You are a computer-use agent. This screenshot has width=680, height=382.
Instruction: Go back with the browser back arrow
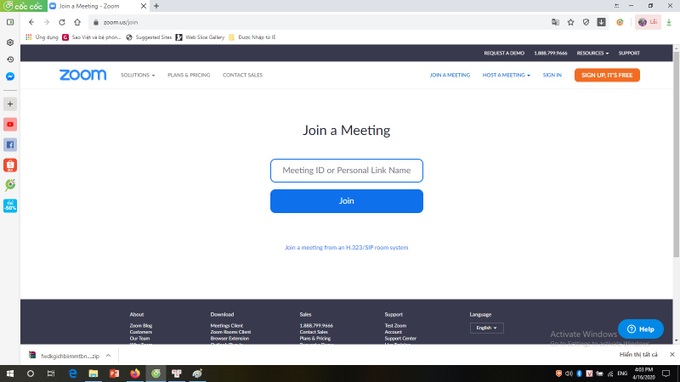tap(31, 22)
